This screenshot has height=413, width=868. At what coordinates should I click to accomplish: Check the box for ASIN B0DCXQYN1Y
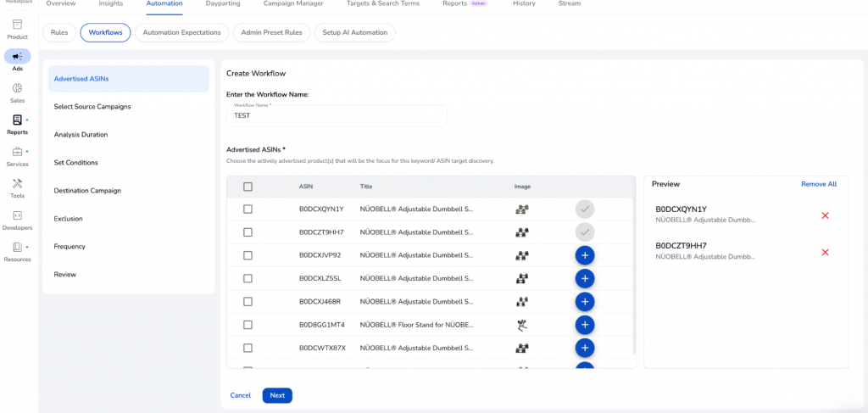248,209
